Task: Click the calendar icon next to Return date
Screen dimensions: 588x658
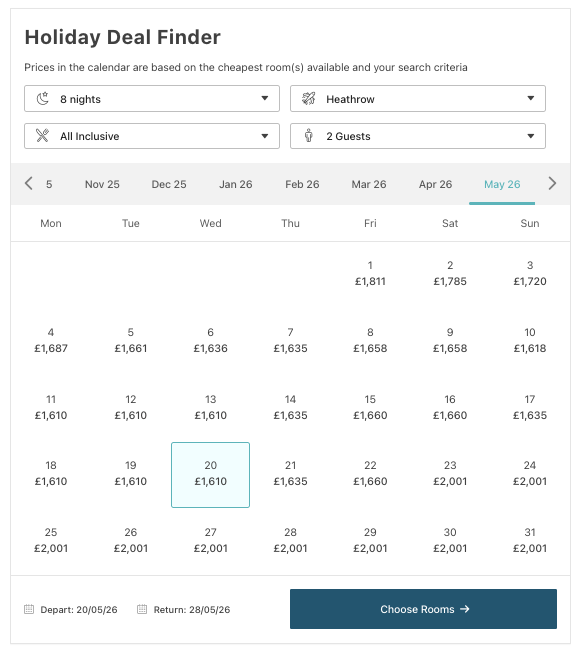Action: coord(142,609)
